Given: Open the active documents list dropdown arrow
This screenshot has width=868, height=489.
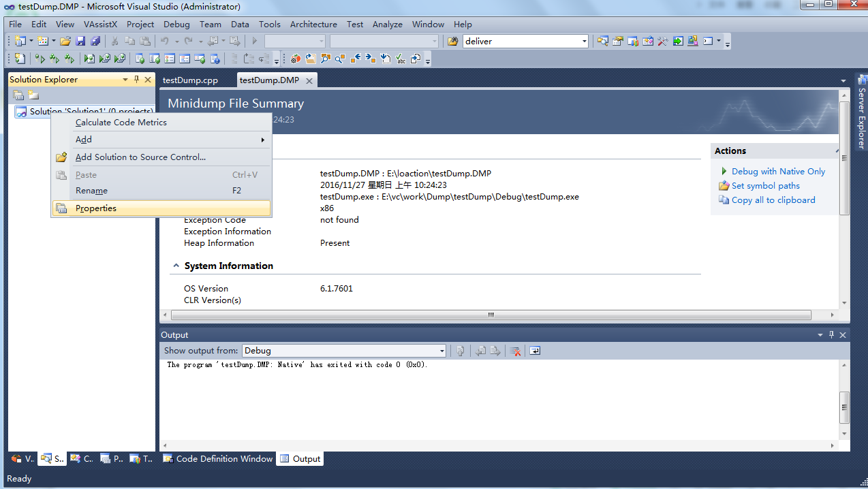Looking at the screenshot, I should (845, 80).
